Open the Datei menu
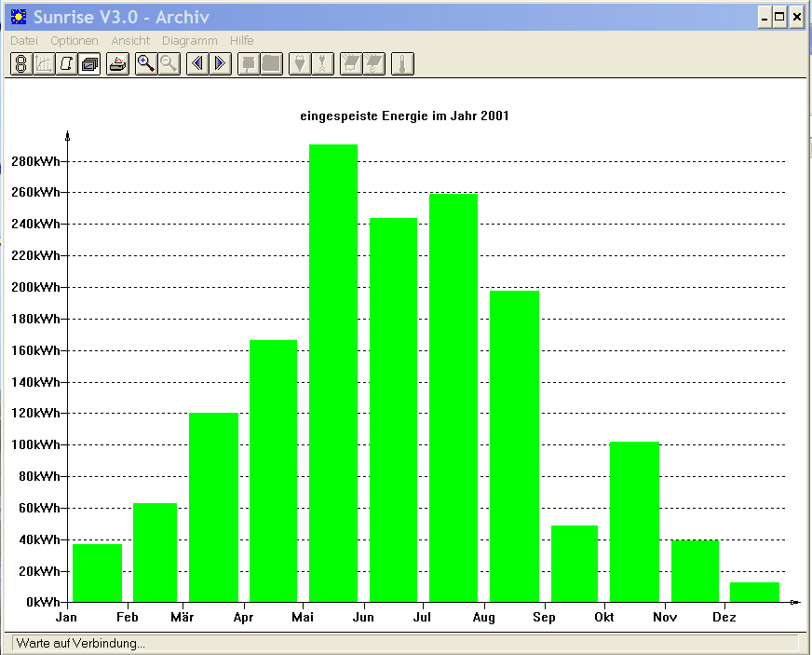 24,40
